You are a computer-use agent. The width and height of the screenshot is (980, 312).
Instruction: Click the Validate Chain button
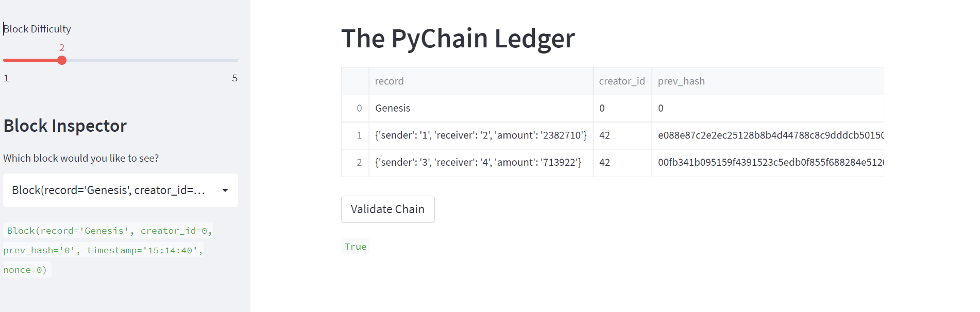click(387, 209)
